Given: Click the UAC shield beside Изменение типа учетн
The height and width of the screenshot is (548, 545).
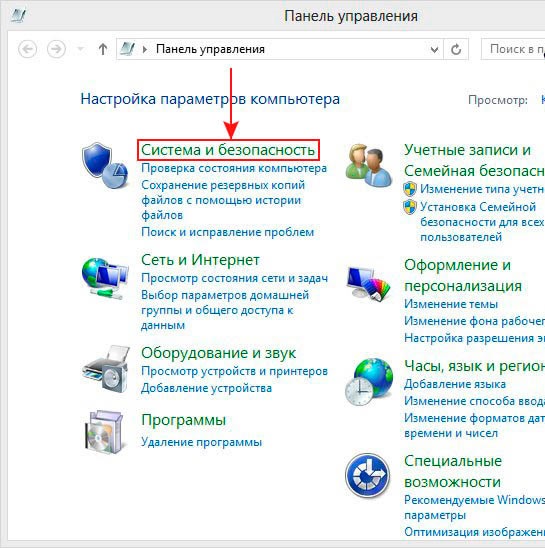Looking at the screenshot, I should pyautogui.click(x=410, y=189).
